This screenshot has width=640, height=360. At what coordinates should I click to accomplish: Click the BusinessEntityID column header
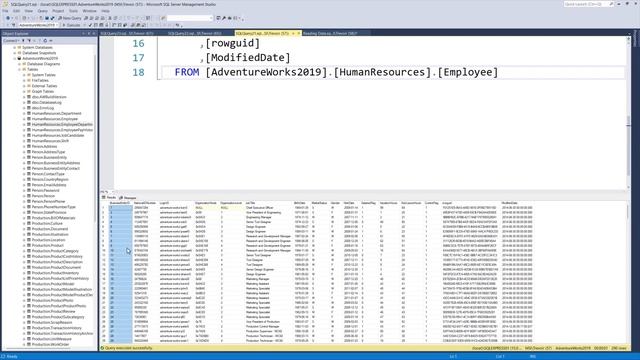(120, 203)
